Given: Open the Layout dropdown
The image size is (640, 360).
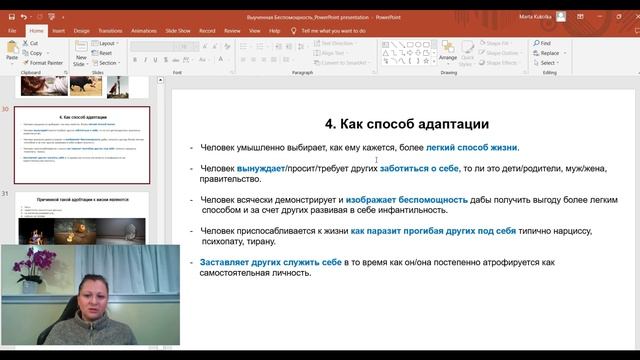Looking at the screenshot, I should (105, 43).
